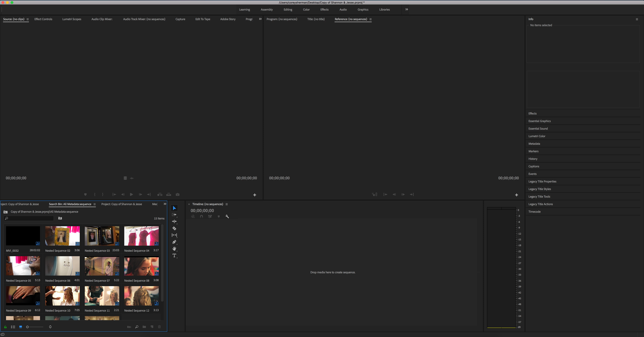Expand the Lumetri Color panel
The height and width of the screenshot is (337, 644).
537,136
